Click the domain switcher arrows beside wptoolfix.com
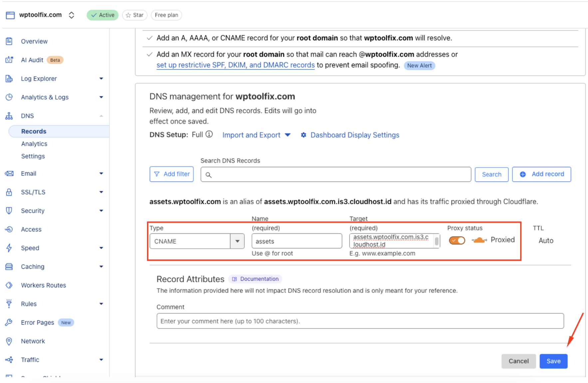The height and width of the screenshot is (383, 588). point(71,15)
